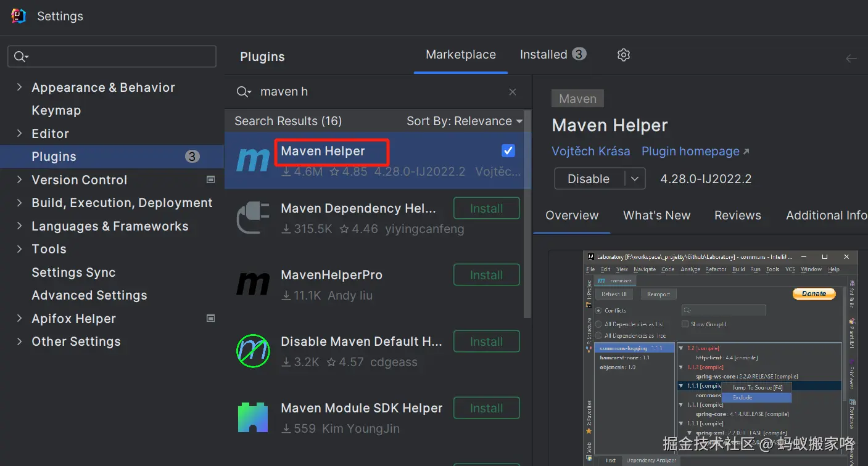Click the plugin search magnifier icon
868x466 pixels.
(x=244, y=92)
